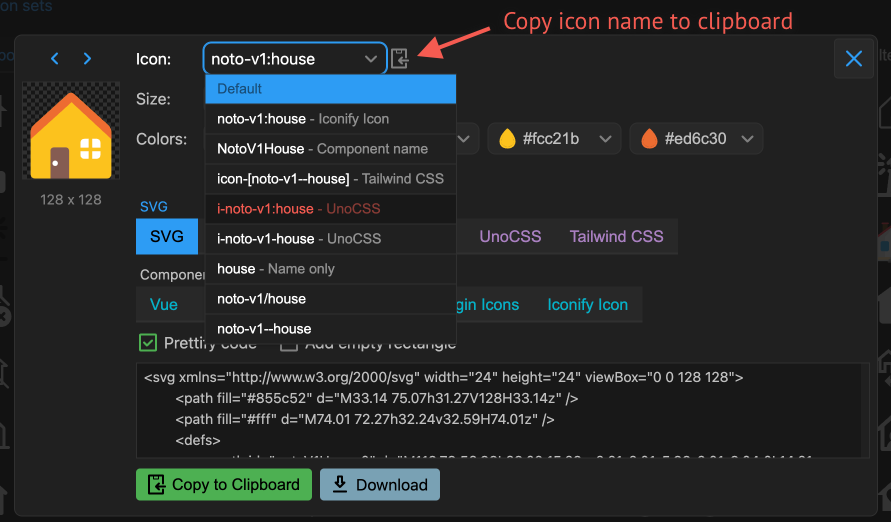The image size is (891, 522).
Task: Toggle the Prettify code checkbox
Action: tap(148, 343)
